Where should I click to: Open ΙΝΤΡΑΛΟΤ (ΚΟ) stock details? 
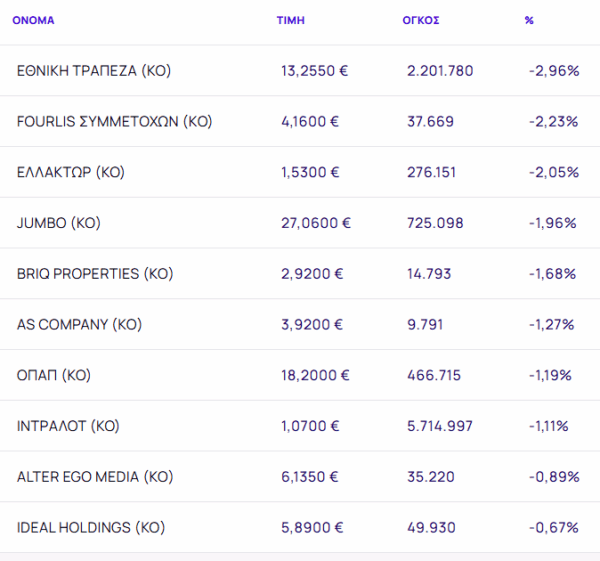click(68, 426)
